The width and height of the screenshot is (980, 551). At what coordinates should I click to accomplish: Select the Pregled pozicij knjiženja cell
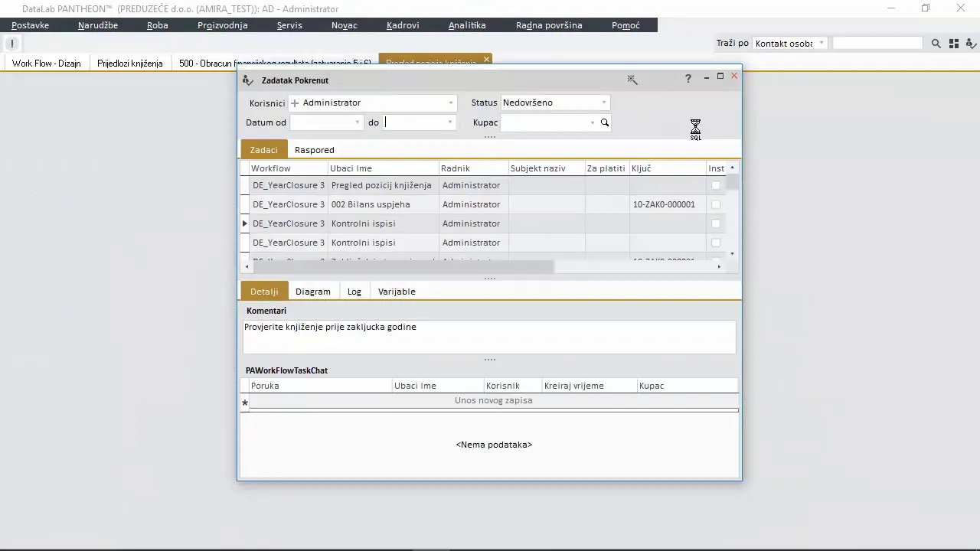pyautogui.click(x=384, y=185)
